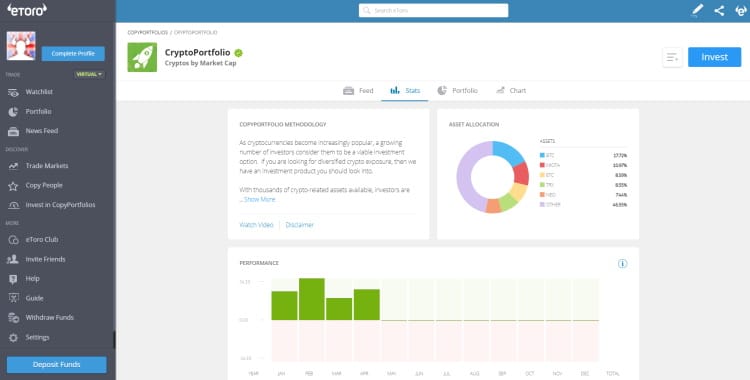Open the Guide sidebar icon
Screen dimensions: 750x380
coord(13,298)
